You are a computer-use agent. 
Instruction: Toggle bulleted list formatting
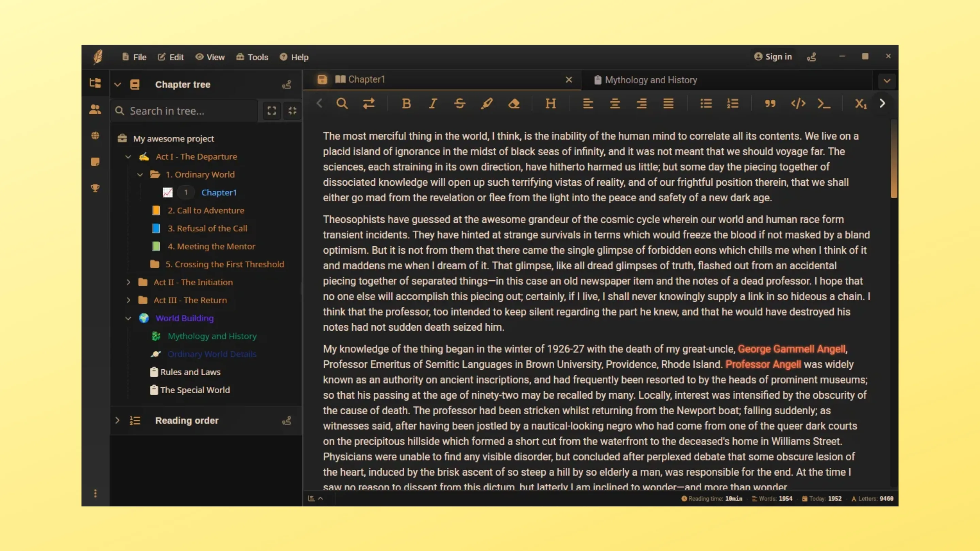tap(706, 103)
